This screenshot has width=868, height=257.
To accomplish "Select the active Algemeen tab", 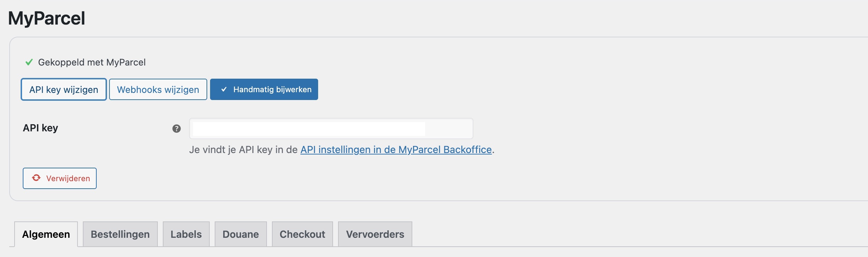I will pyautogui.click(x=46, y=234).
